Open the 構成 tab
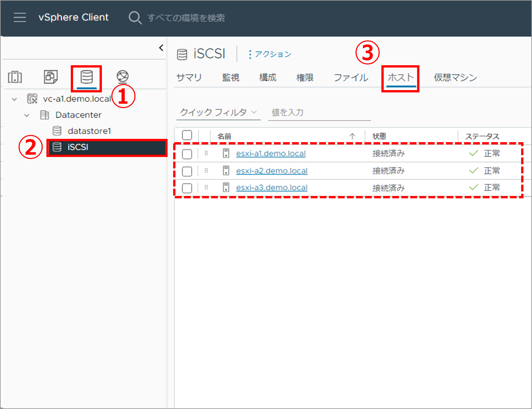 pos(268,77)
